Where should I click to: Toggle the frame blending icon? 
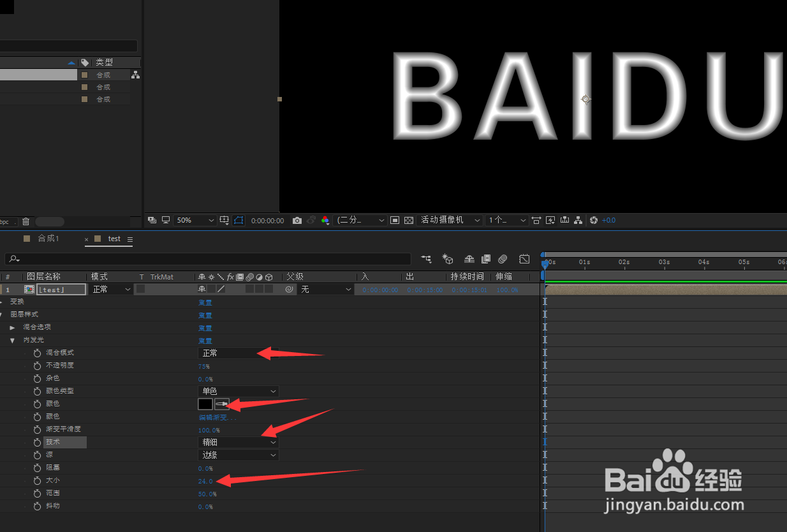point(486,259)
